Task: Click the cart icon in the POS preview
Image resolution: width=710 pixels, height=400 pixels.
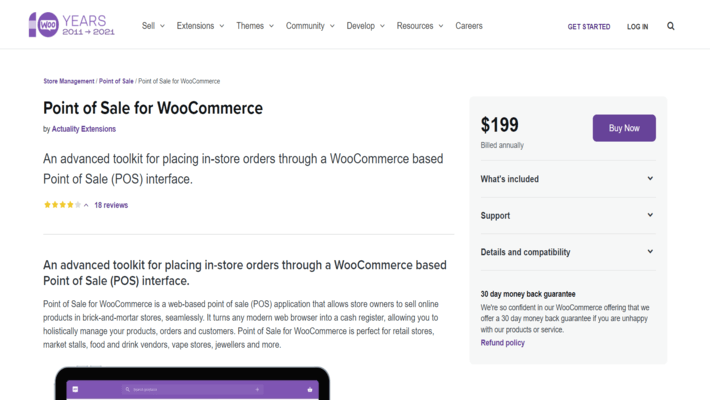Action: pos(310,388)
